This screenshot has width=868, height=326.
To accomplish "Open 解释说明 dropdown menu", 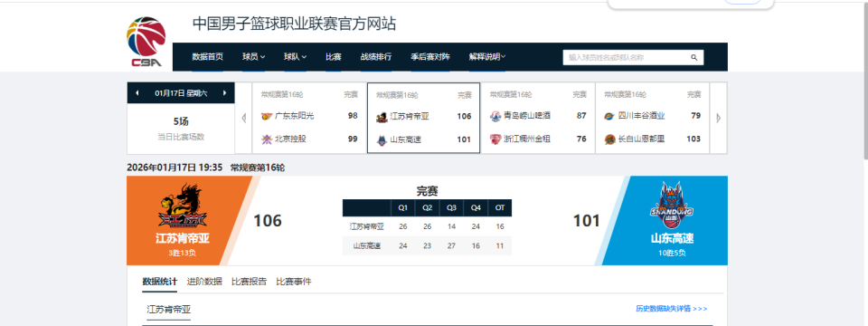I will click(x=487, y=56).
